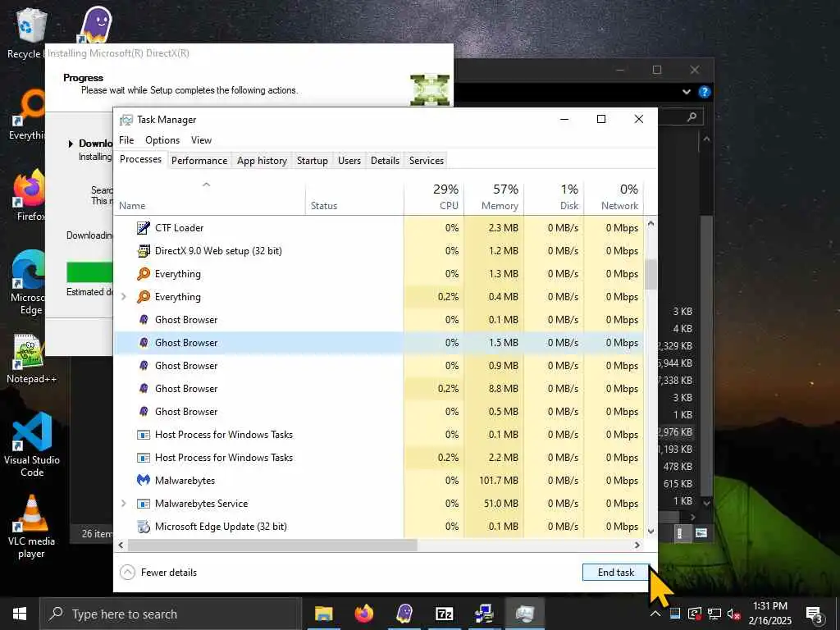Click the Microsoft Edge Update process icon

[x=143, y=527]
